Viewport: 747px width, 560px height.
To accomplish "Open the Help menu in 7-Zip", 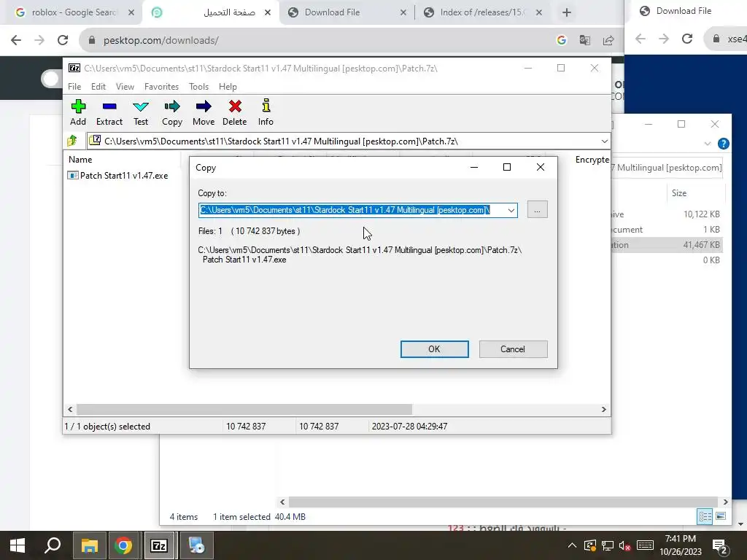I will point(228,87).
